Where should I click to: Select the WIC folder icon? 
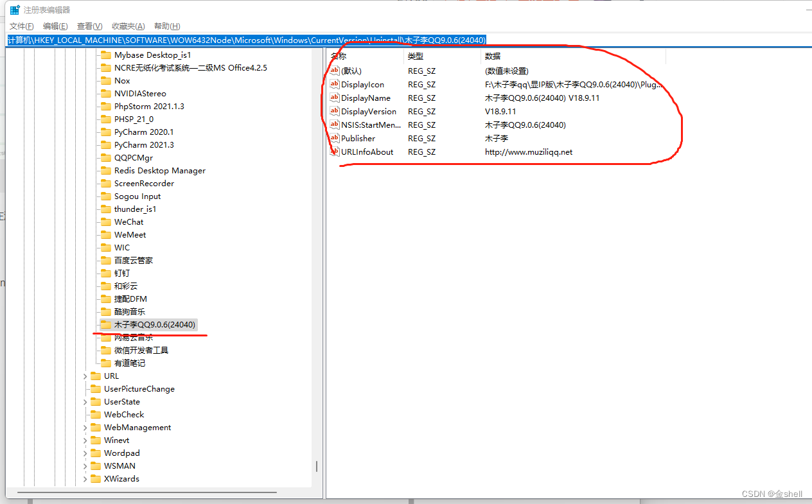(105, 248)
